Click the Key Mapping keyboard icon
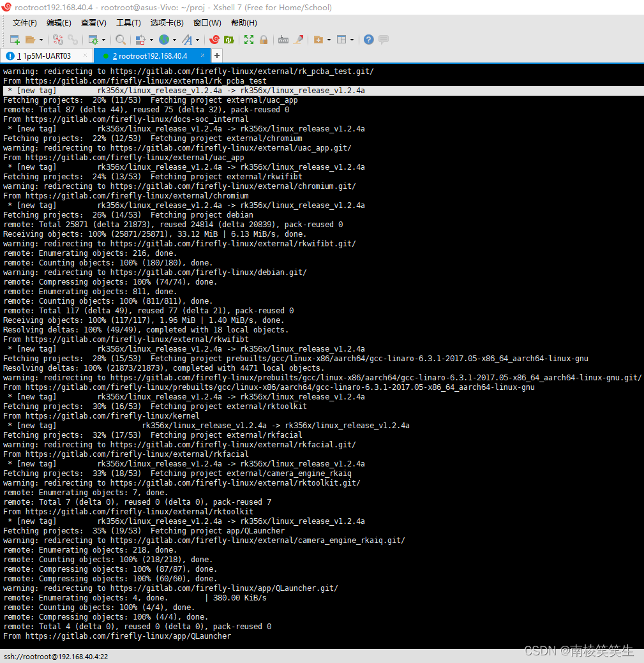The image size is (644, 663). point(283,40)
